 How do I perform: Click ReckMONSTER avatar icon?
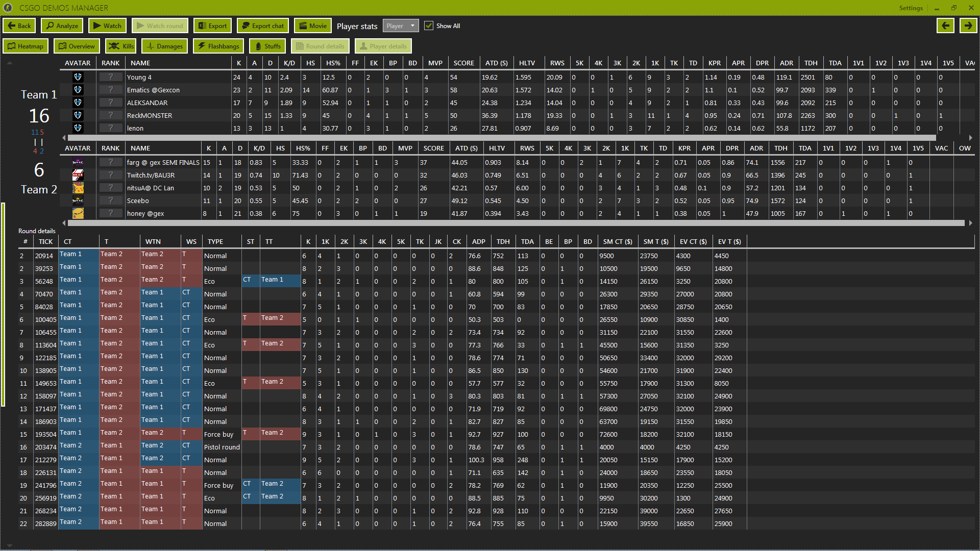[78, 115]
